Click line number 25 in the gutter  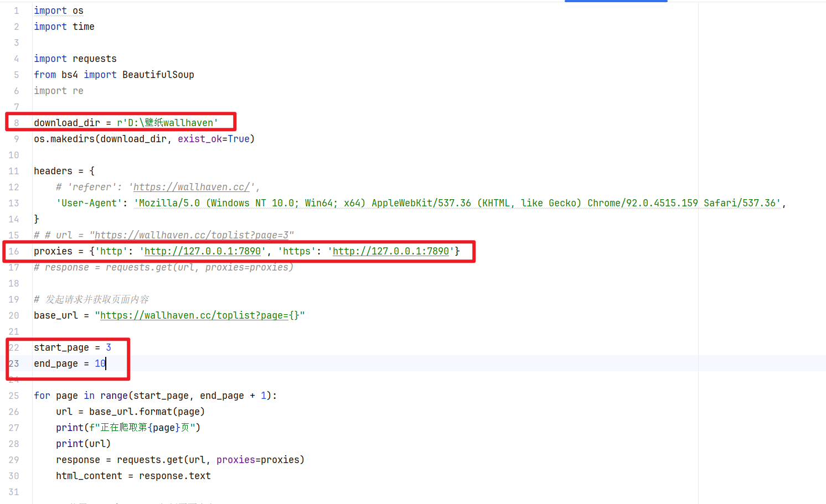coord(14,396)
